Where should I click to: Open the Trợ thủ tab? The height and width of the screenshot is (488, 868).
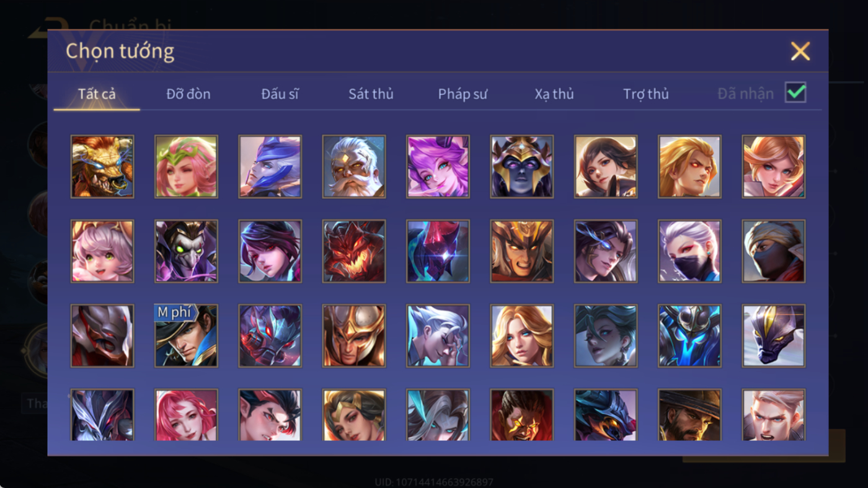tap(646, 94)
